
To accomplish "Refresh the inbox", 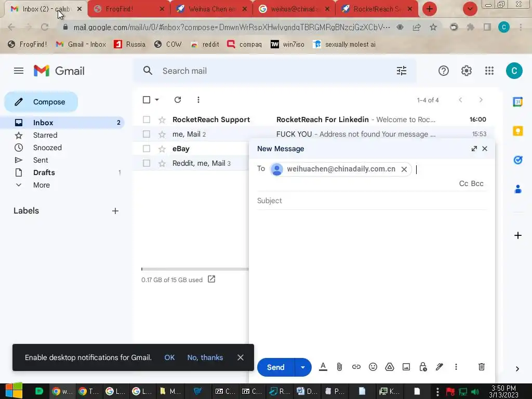I will 178,100.
